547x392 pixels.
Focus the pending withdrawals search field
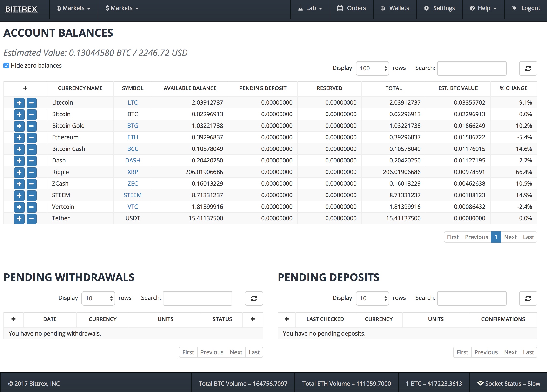198,298
